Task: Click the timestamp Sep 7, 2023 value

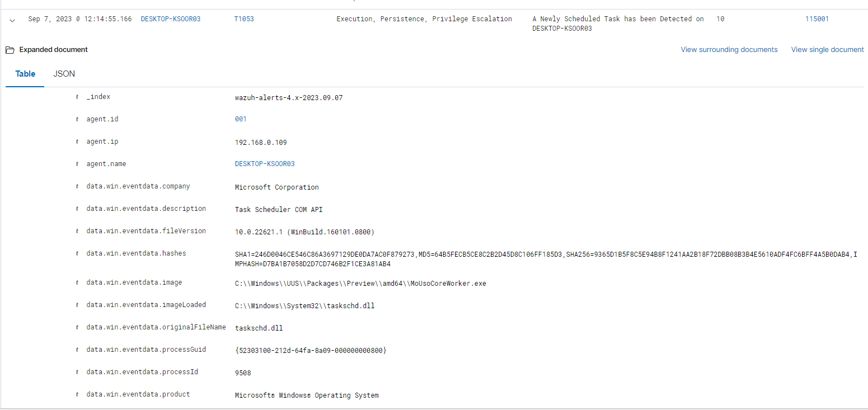Action: click(x=79, y=18)
